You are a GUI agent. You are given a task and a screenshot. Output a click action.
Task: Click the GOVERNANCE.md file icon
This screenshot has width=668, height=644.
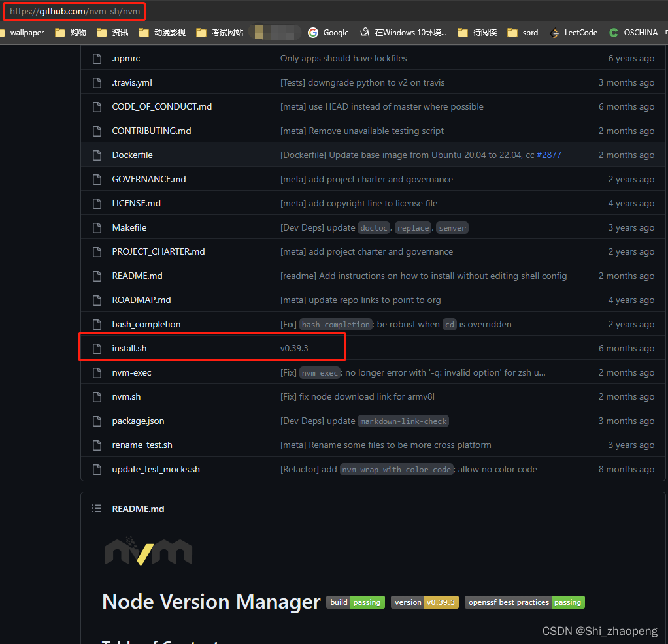(x=97, y=179)
